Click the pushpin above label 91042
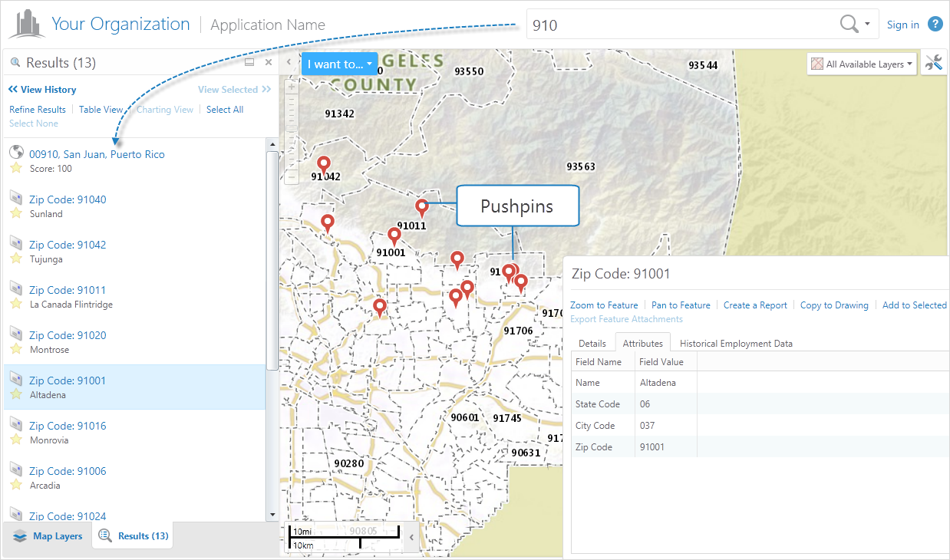This screenshot has width=950, height=560. coord(324,163)
